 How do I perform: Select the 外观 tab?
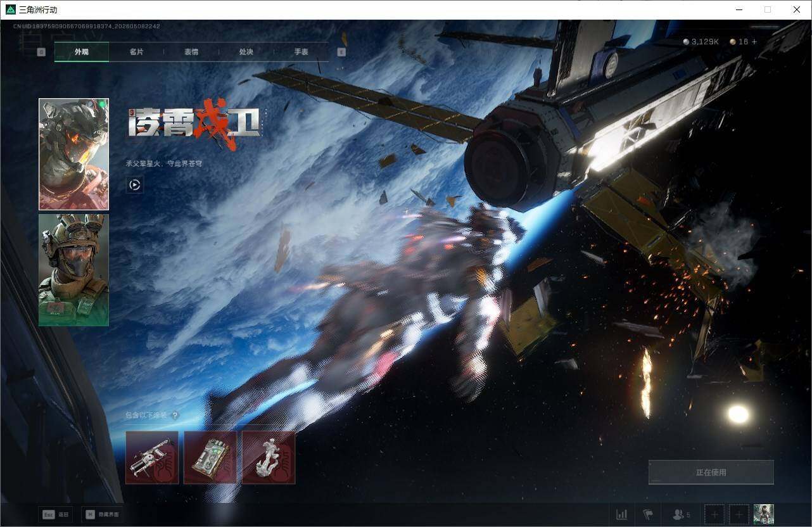coord(82,52)
